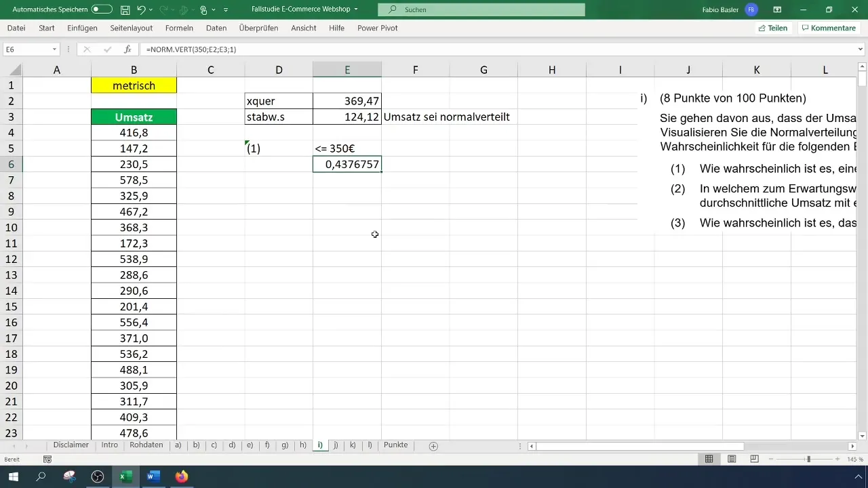Image resolution: width=868 pixels, height=488 pixels.
Task: Expand the Undo history dropdown arrow
Action: 152,10
